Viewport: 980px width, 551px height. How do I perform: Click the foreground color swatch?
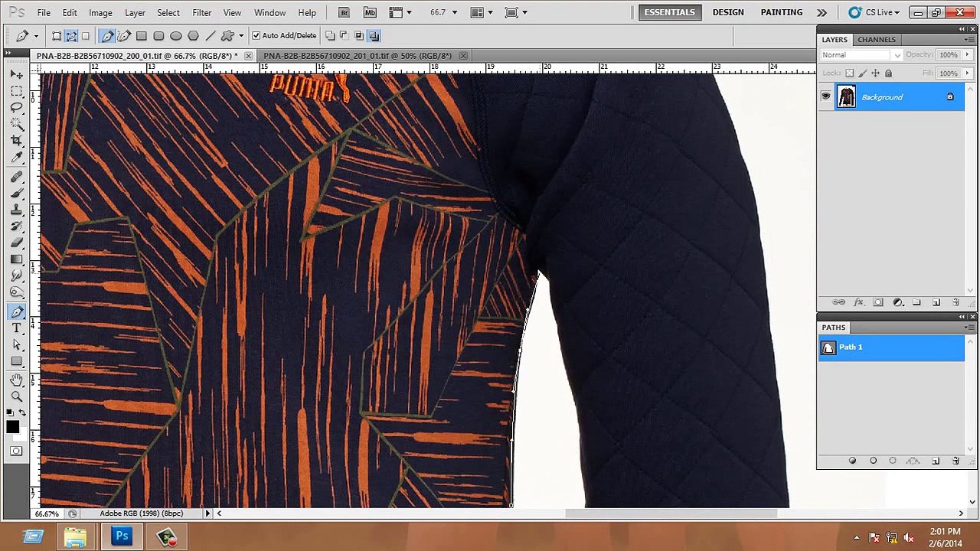12,427
